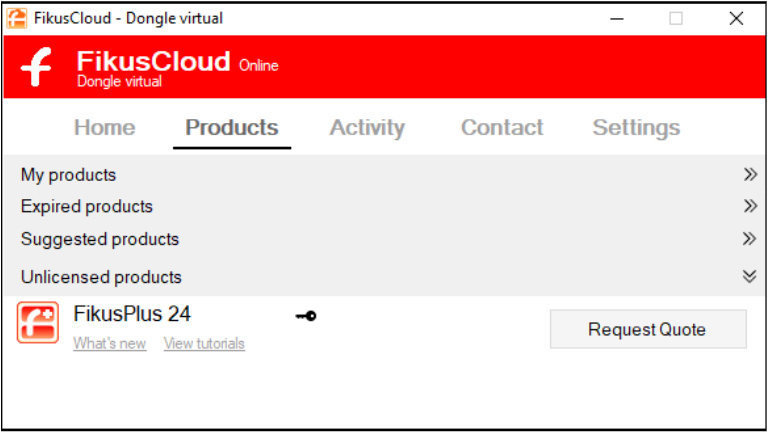769x433 pixels.
Task: Click the key license icon
Action: click(306, 316)
